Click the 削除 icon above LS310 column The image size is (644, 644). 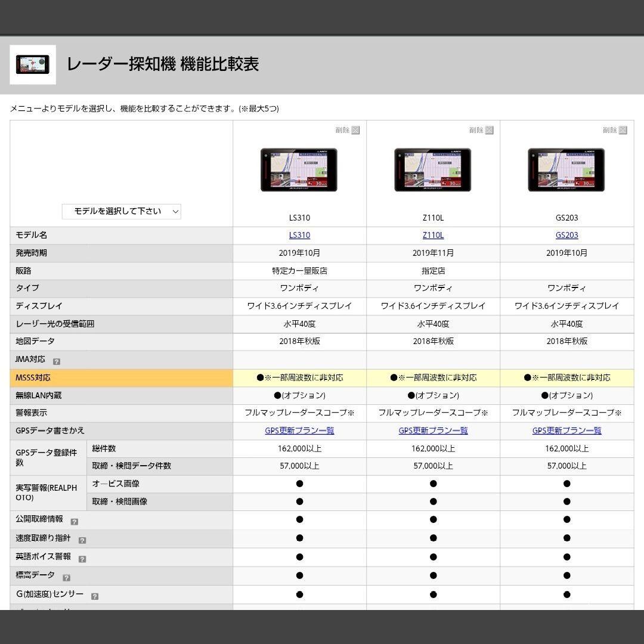tap(355, 130)
